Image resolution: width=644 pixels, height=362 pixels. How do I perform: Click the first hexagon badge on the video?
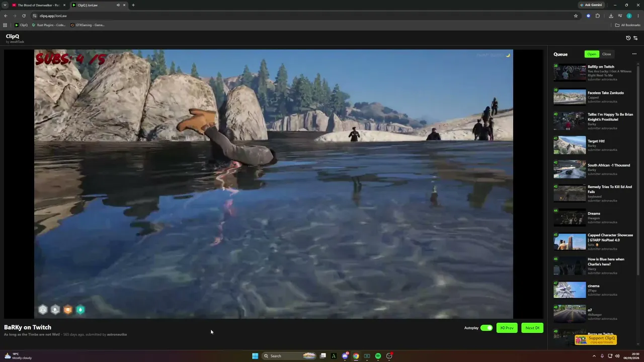pyautogui.click(x=43, y=310)
